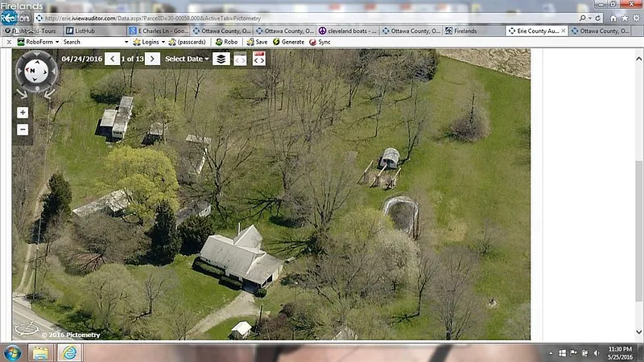Go to previous image with left arrow

113,59
